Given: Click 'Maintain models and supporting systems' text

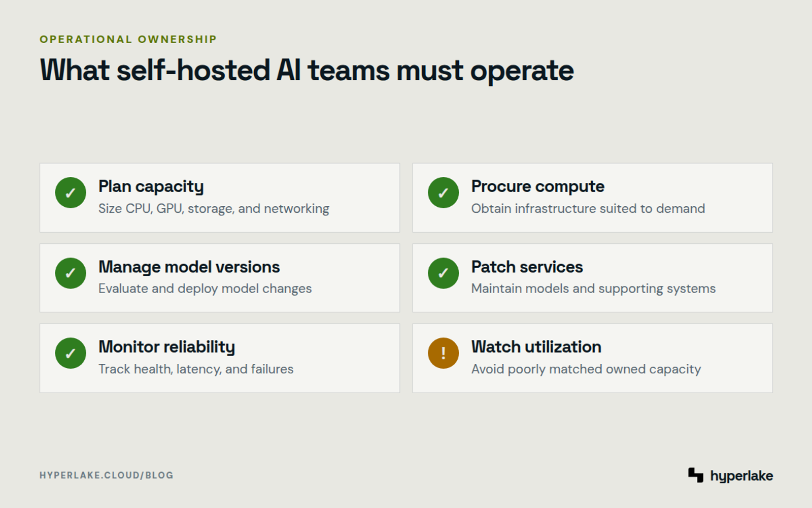Looking at the screenshot, I should click(593, 289).
